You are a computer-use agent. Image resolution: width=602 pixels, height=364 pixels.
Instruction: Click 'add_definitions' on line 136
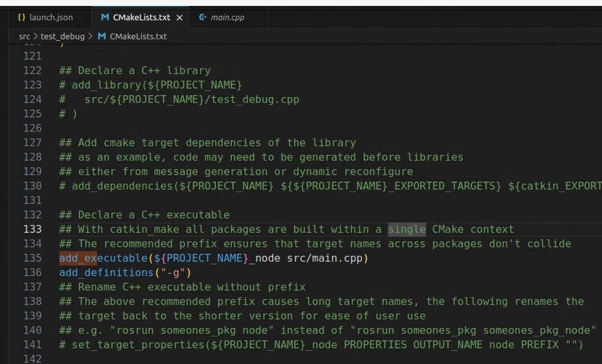pos(106,273)
